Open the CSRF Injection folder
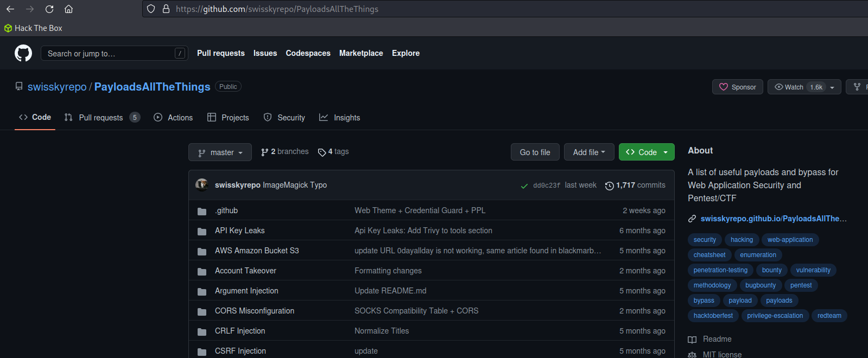 240,351
